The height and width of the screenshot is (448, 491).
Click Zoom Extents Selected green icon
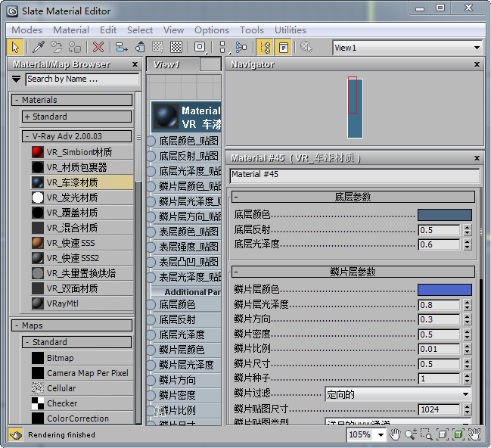[x=458, y=434]
